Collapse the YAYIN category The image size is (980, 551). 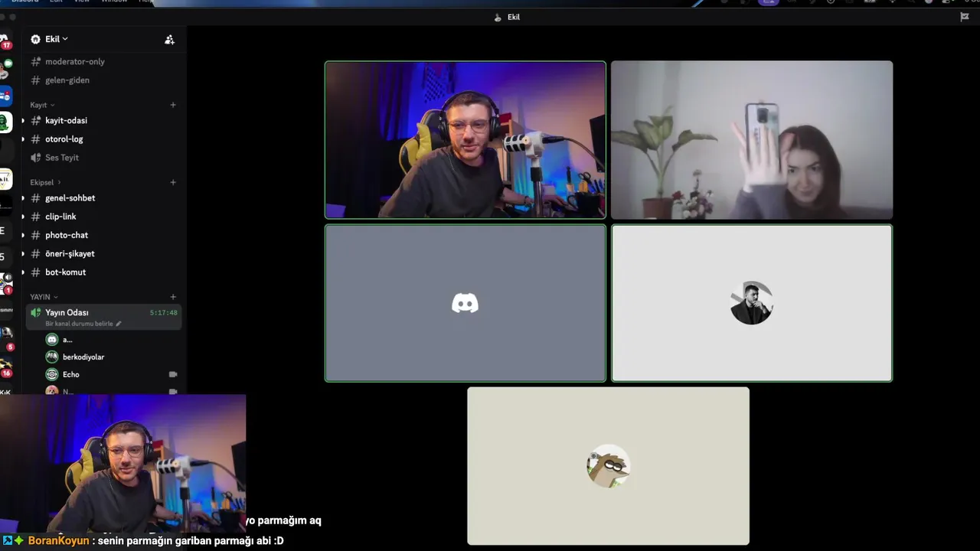[x=44, y=297]
